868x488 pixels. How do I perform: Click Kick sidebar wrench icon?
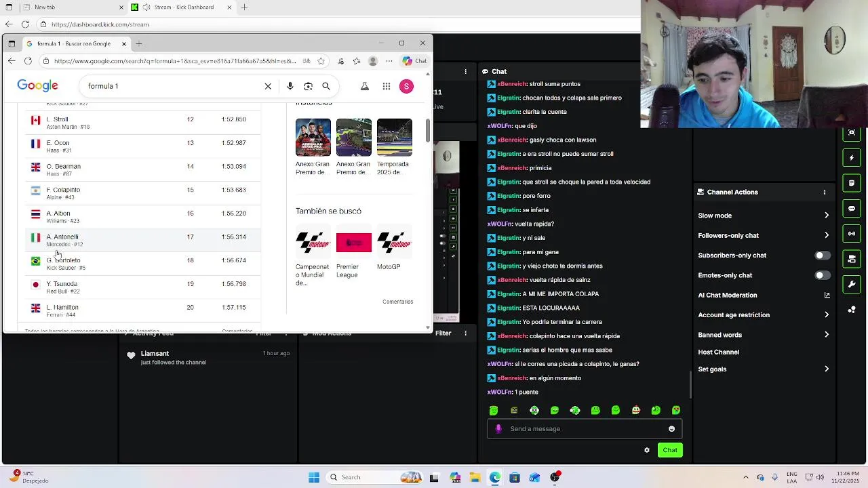click(852, 283)
